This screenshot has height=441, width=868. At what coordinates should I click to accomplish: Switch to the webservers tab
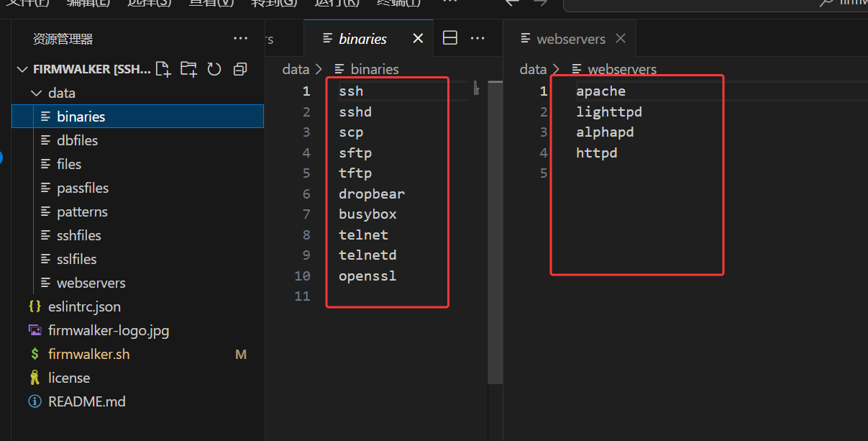[x=570, y=39]
